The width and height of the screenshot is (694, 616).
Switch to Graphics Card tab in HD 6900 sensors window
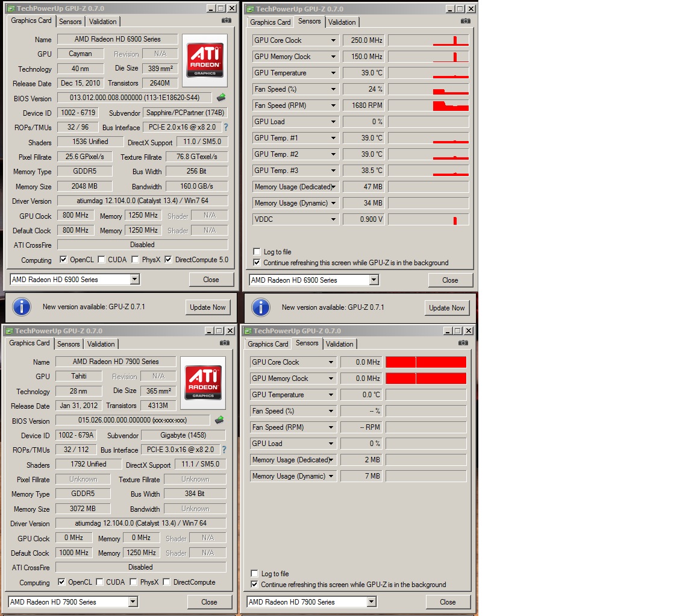270,22
